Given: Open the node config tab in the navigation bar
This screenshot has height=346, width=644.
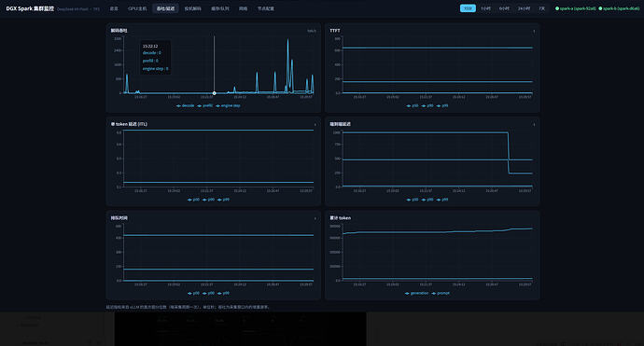Looking at the screenshot, I should pos(266,8).
